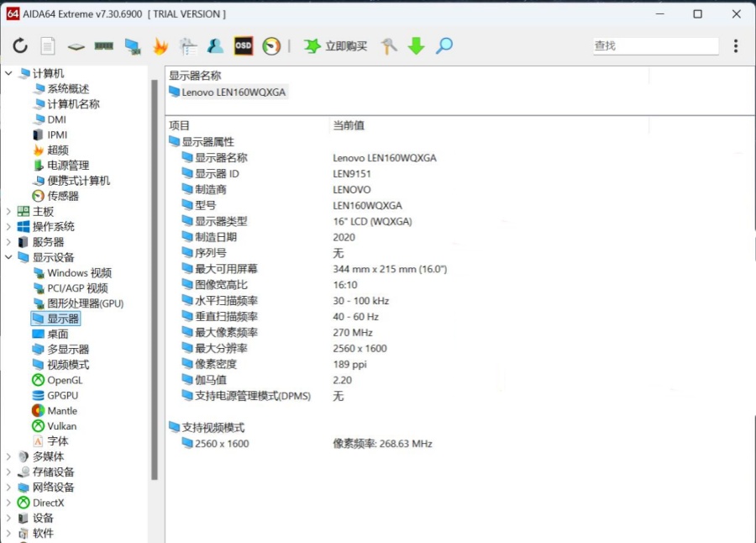Click the network monitor toolbar icon

(x=132, y=46)
